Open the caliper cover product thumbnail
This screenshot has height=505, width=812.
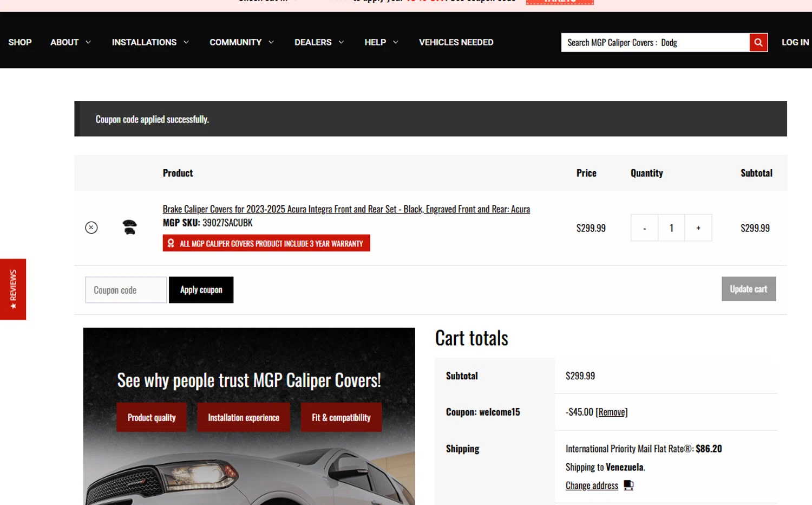click(129, 227)
